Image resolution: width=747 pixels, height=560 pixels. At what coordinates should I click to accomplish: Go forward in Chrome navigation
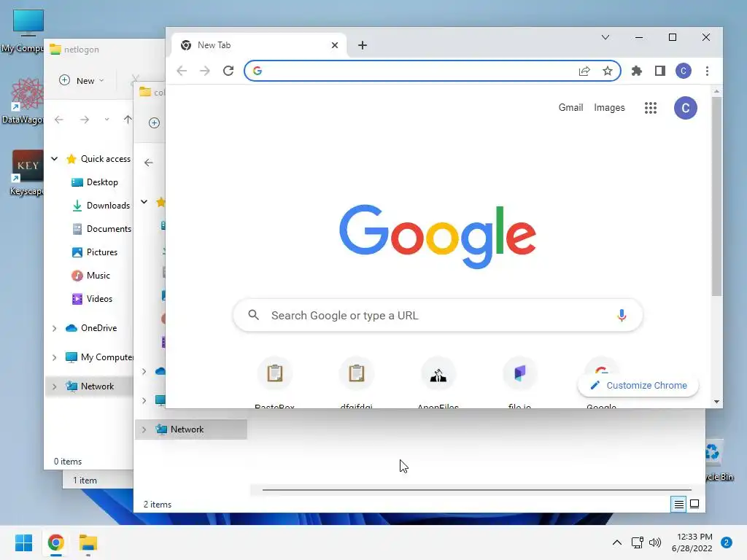click(205, 71)
